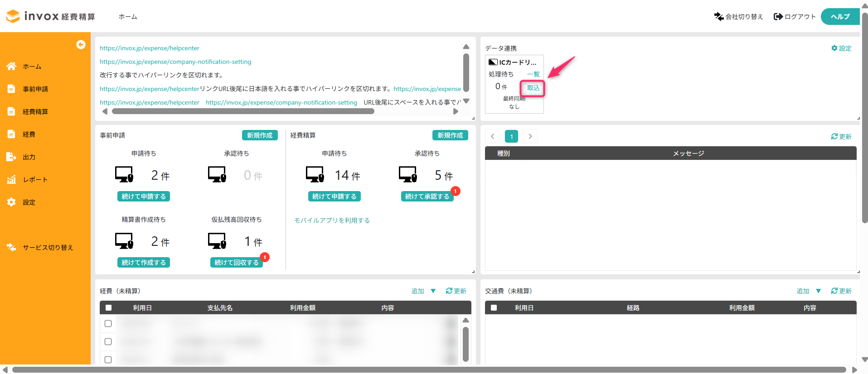
Task: Click the 取込 link in IC card reader
Action: (x=533, y=88)
